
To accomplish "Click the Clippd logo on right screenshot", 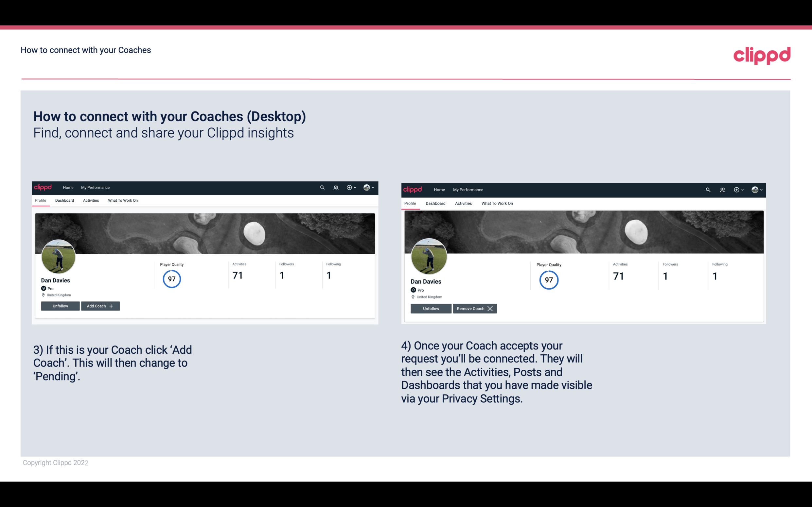I will 413,189.
